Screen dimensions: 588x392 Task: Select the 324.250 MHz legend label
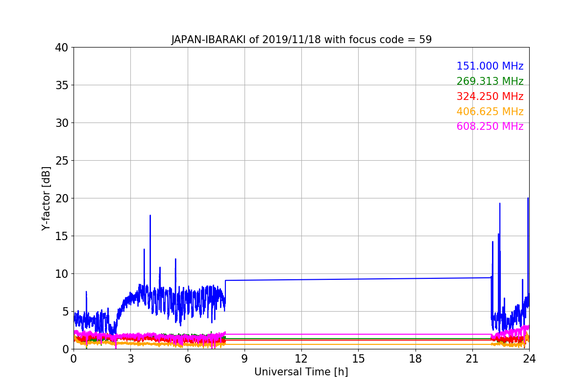coord(490,97)
